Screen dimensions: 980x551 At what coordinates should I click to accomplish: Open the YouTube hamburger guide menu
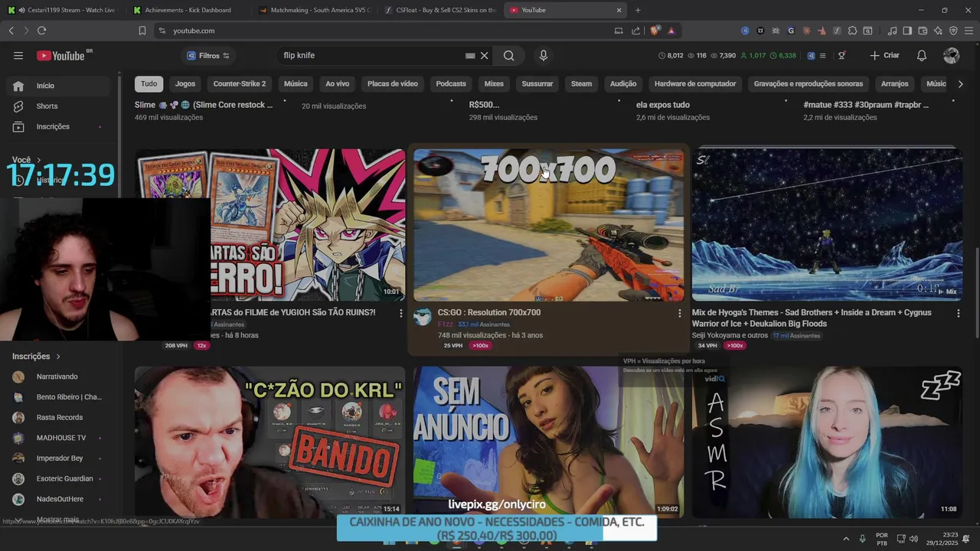18,56
